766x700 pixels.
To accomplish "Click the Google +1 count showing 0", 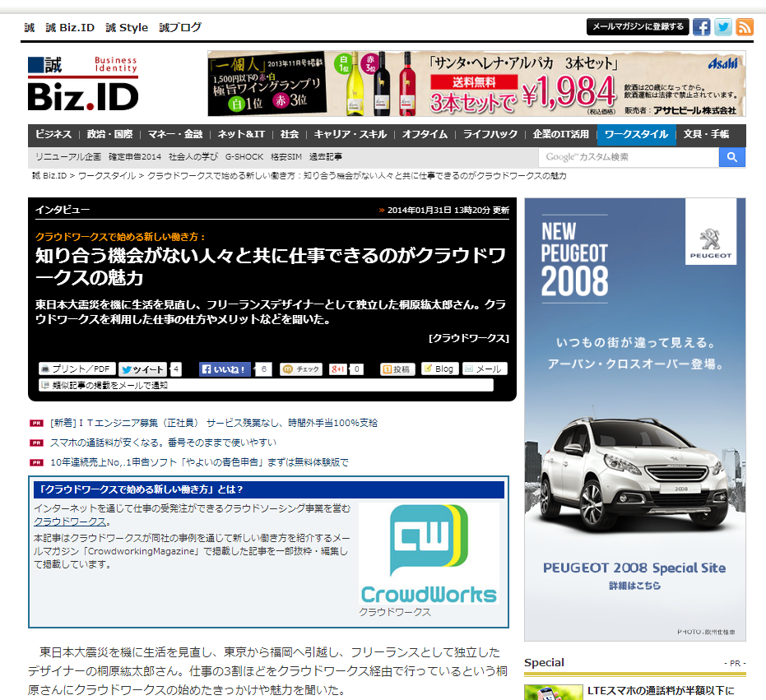I will 356,369.
